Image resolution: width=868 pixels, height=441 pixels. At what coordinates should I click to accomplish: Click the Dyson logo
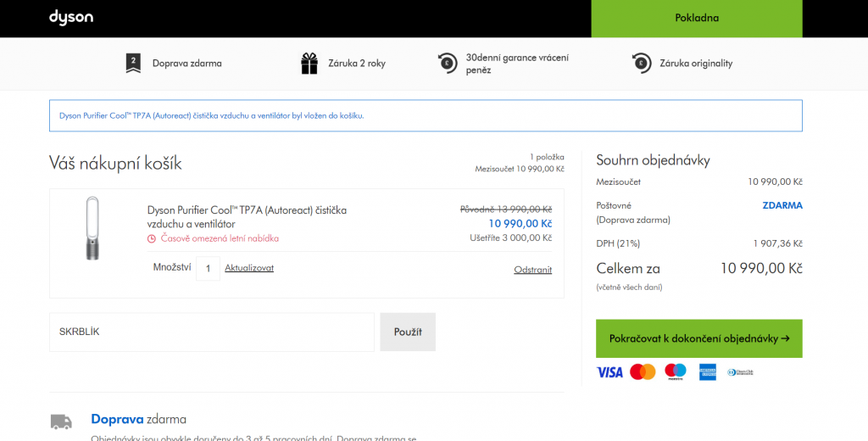click(71, 18)
